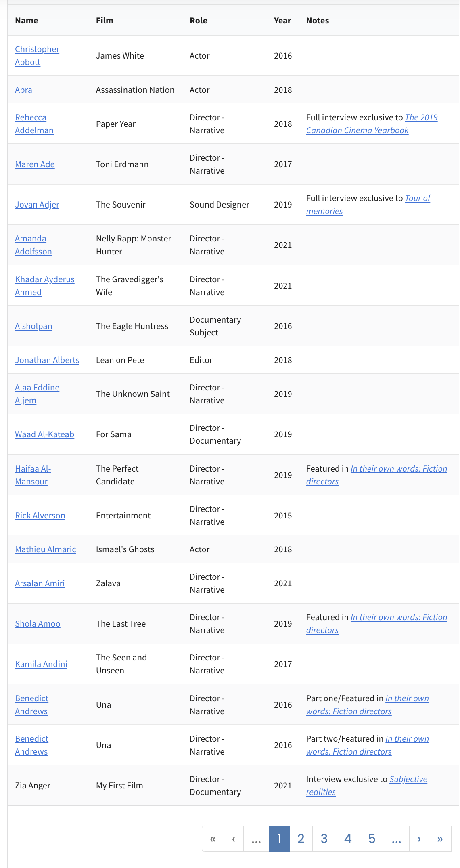Go to the next page arrow
The height and width of the screenshot is (868, 460).
(x=419, y=839)
